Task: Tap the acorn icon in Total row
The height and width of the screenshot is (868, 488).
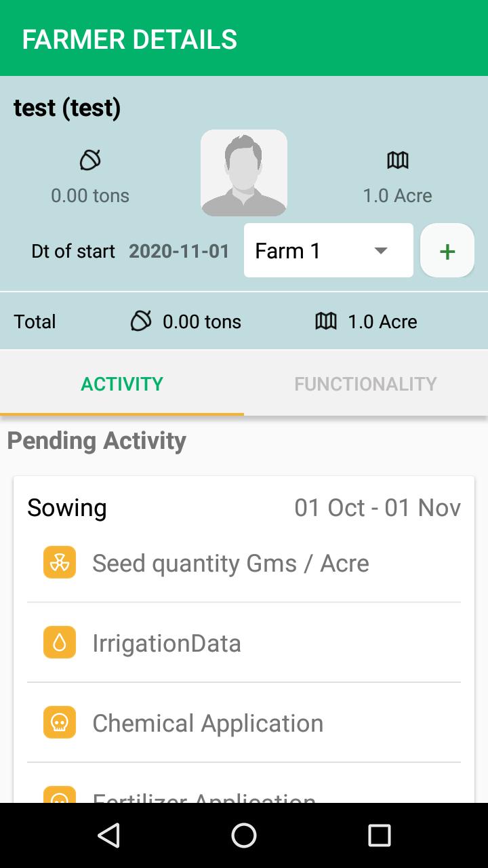Action: (141, 321)
